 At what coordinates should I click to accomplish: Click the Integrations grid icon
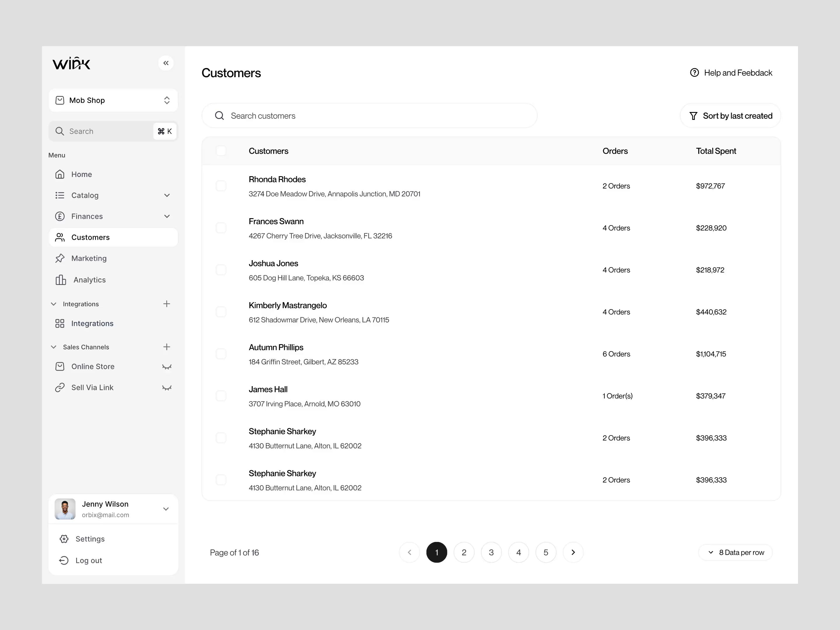[60, 323]
